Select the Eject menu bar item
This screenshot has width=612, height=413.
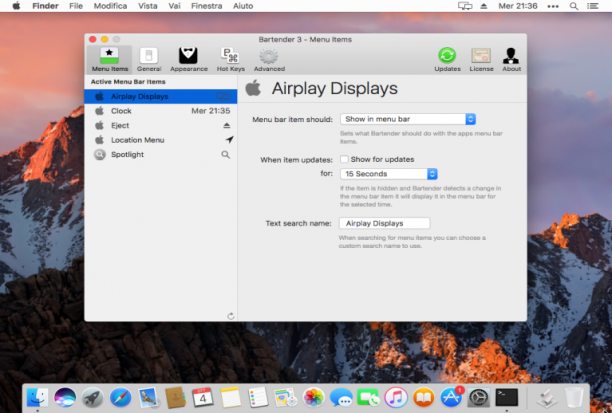pos(161,125)
